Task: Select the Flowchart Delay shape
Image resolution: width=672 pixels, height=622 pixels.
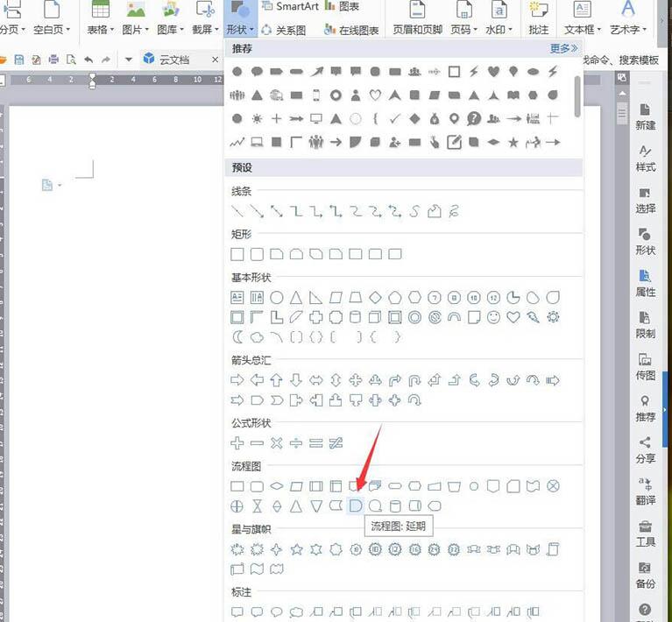Action: point(355,506)
